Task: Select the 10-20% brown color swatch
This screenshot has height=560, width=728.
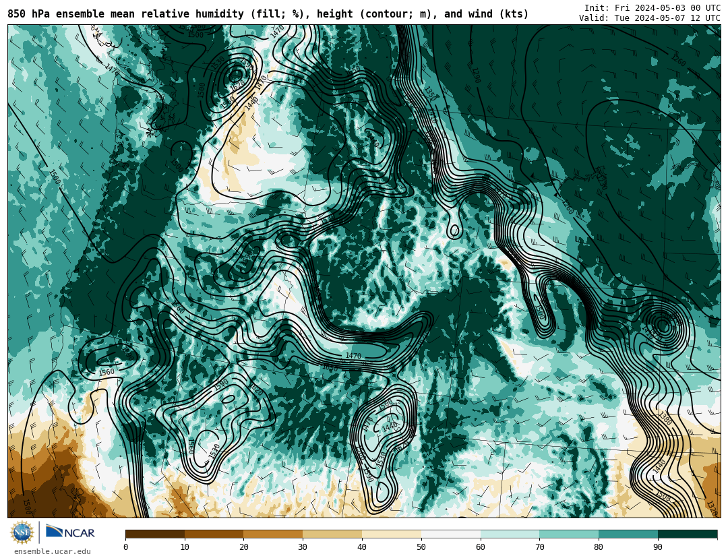Action: click(214, 534)
